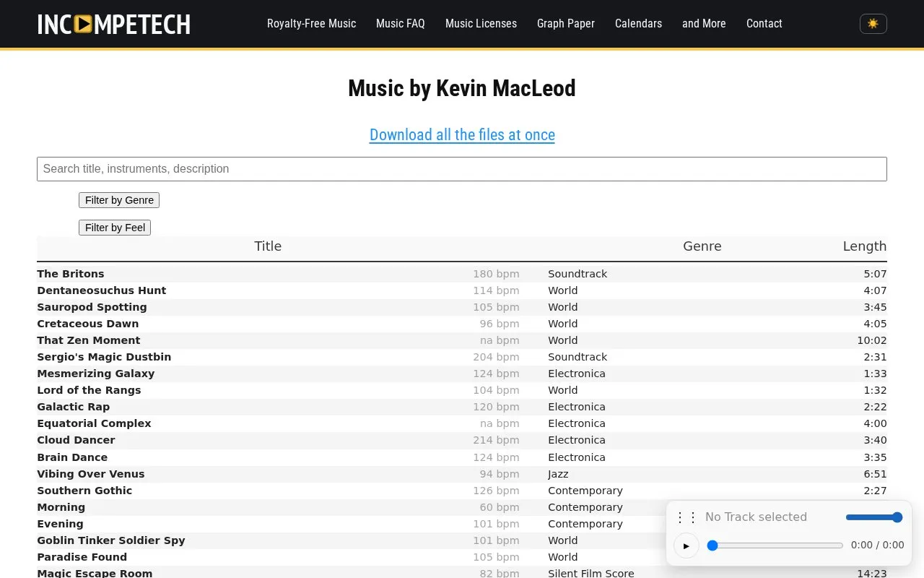
Task: Select the track 'Dentaneosuchus Hunt'
Action: (102, 290)
